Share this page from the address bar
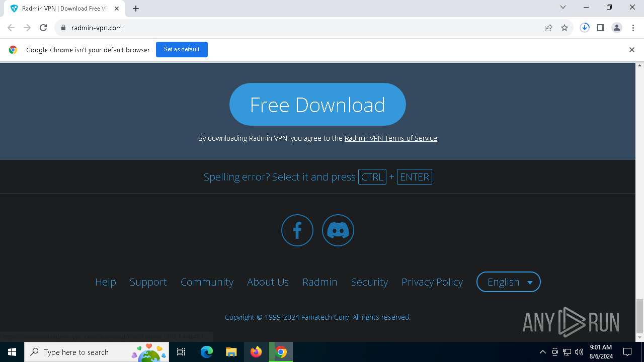 (x=548, y=28)
